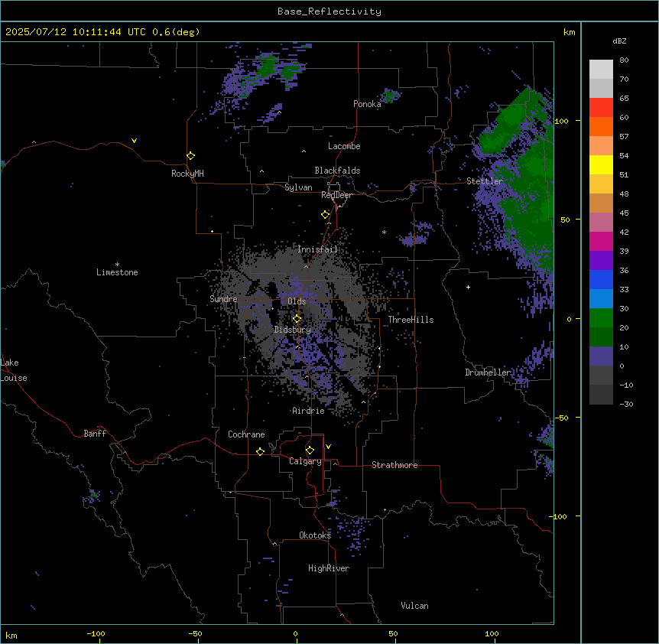Click the Drumheller label
This screenshot has width=659, height=644.
point(488,372)
